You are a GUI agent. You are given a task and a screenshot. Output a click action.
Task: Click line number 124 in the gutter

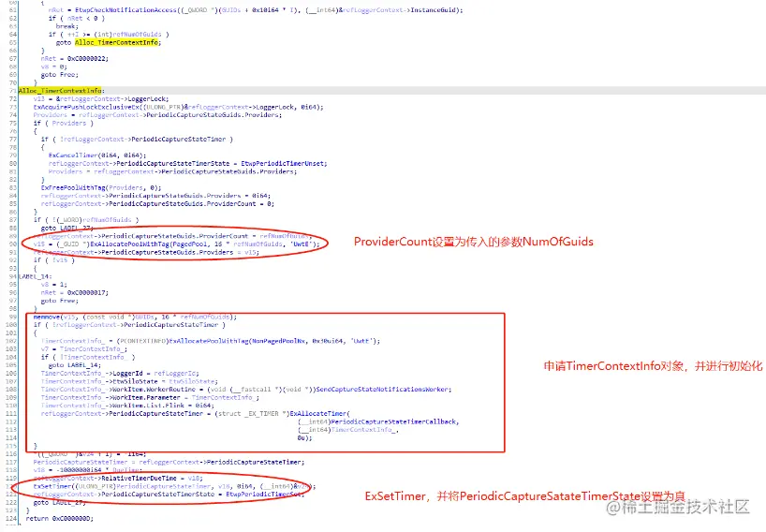[13, 519]
